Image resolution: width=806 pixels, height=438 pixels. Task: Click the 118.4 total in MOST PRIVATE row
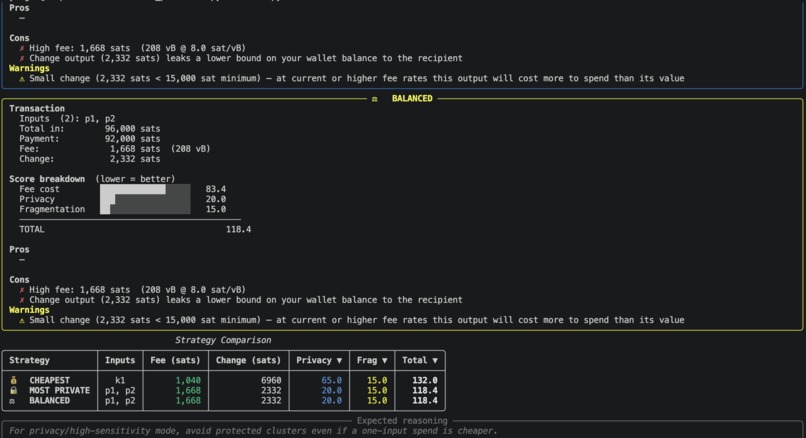[x=425, y=391]
